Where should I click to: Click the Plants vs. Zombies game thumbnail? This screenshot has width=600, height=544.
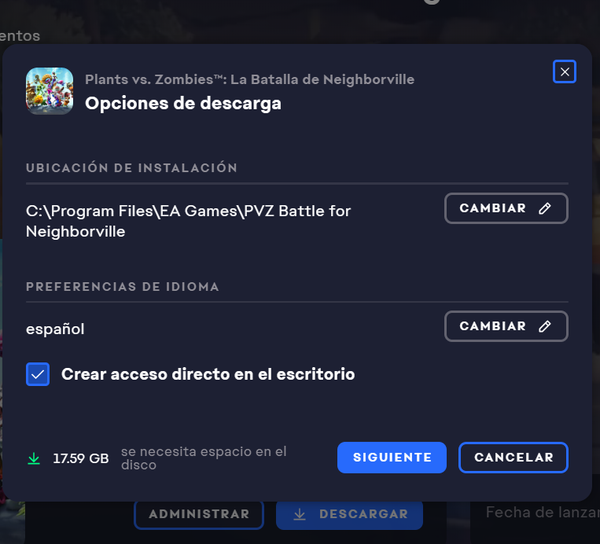(x=49, y=91)
